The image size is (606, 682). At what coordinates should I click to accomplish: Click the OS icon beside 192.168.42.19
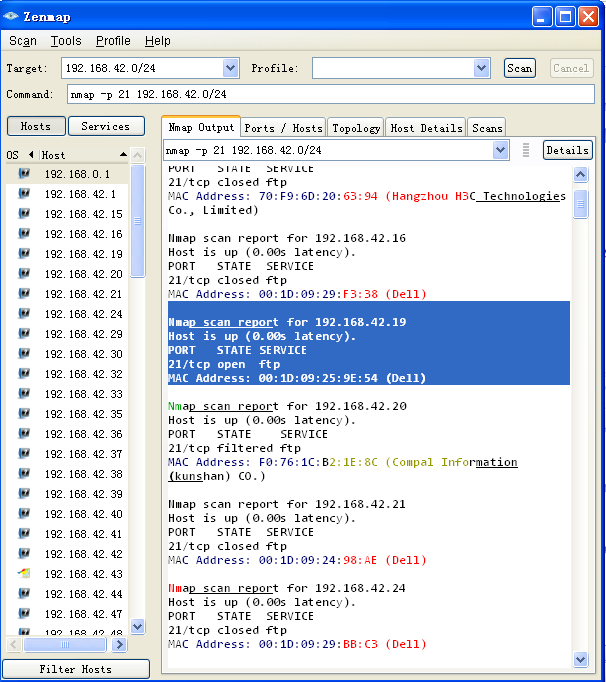point(24,254)
